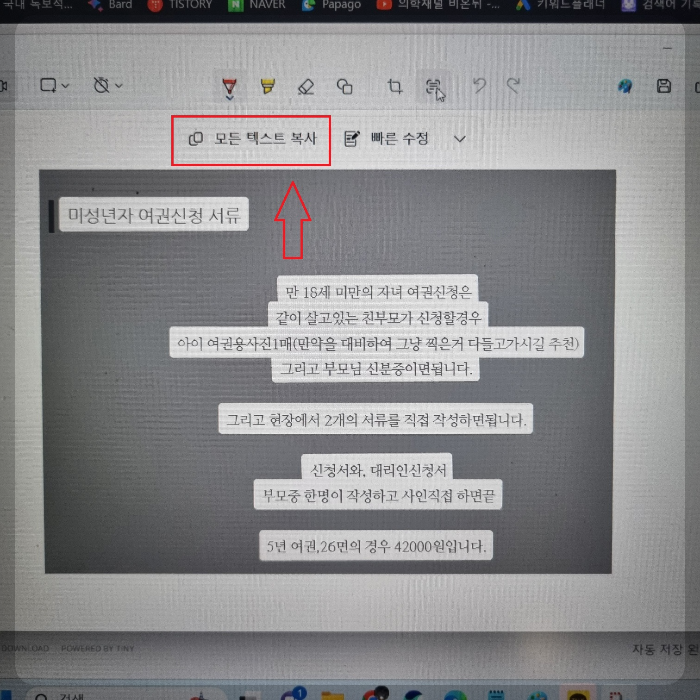Image resolution: width=700 pixels, height=700 pixels.
Task: Open the Bard bookmark in the browser
Action: click(110, 5)
